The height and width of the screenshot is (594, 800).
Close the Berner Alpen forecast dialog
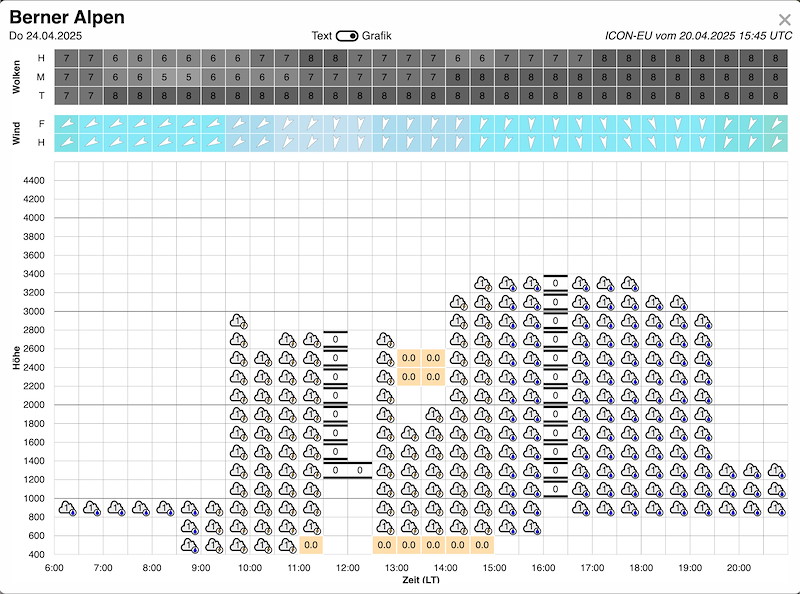[x=784, y=19]
